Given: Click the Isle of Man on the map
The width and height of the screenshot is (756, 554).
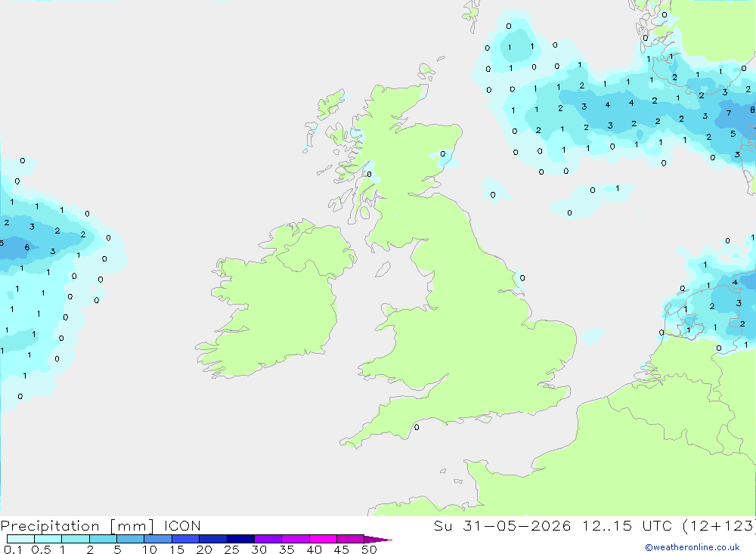Looking at the screenshot, I should coord(383,269).
